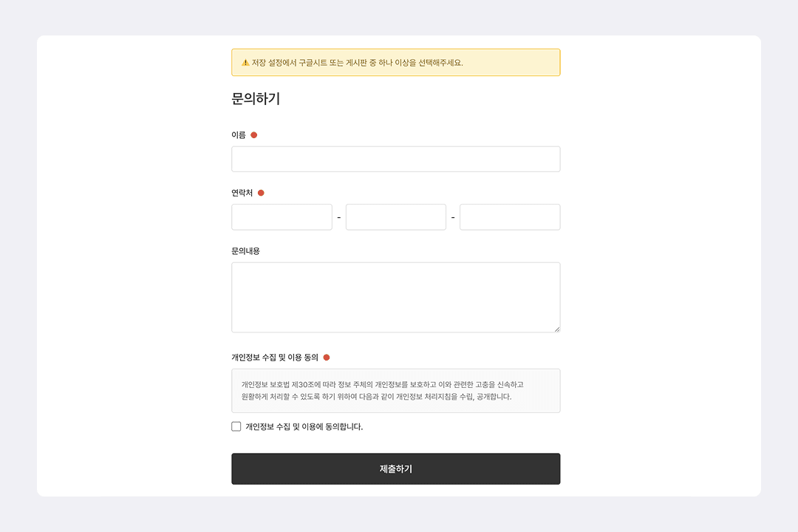Click the red required dot beside 개인정보 수집 및 이용 동의
The height and width of the screenshot is (532, 798).
[x=327, y=356]
